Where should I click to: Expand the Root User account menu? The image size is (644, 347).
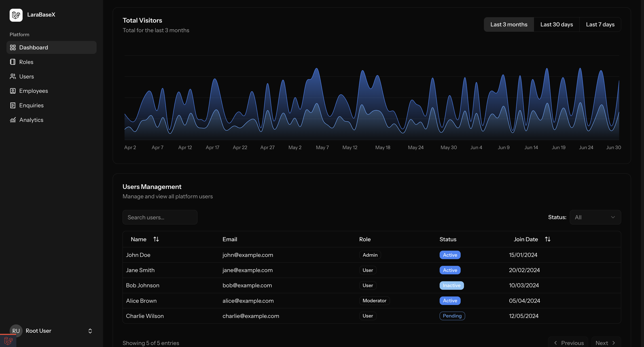click(x=51, y=331)
